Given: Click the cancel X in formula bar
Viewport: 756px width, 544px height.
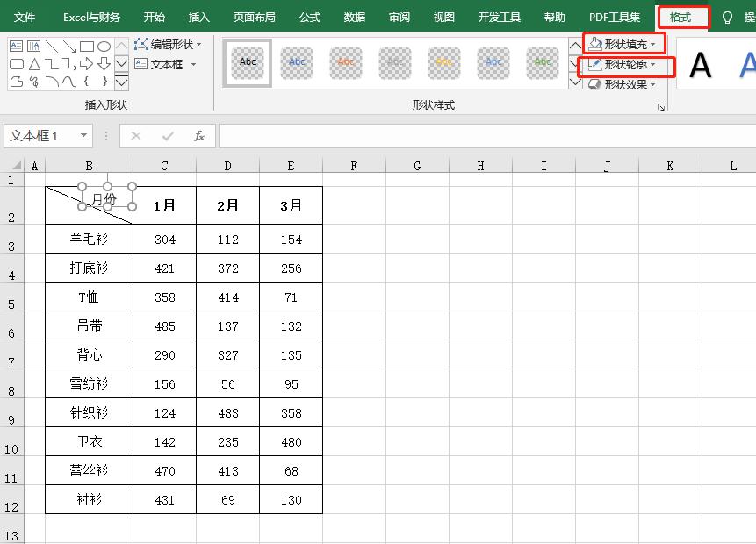Looking at the screenshot, I should point(136,136).
